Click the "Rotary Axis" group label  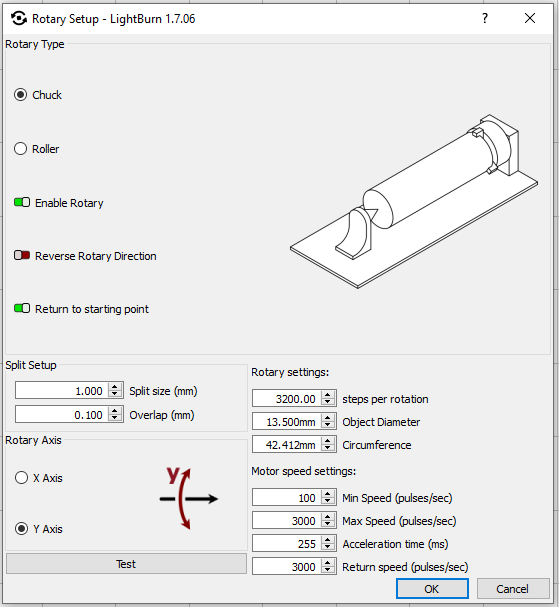coord(33,440)
